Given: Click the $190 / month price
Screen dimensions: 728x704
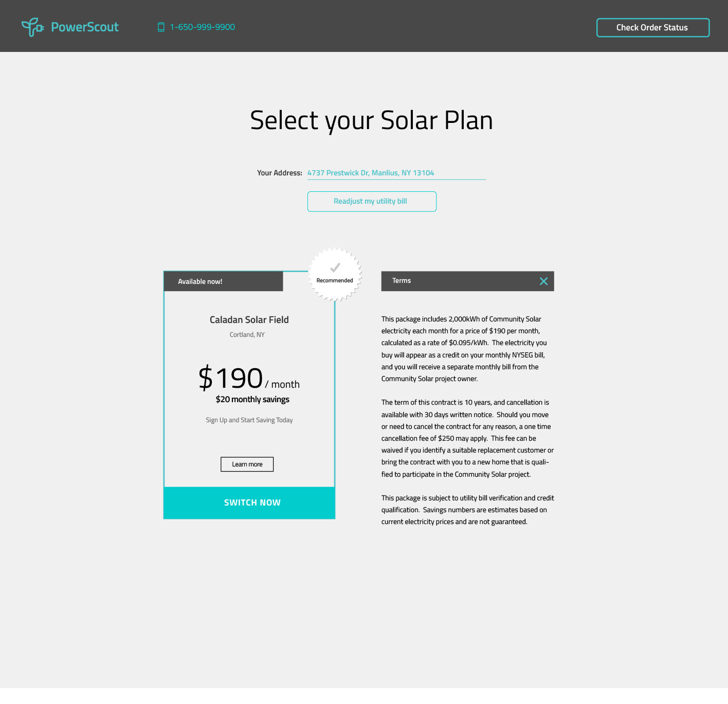Looking at the screenshot, I should 249,378.
